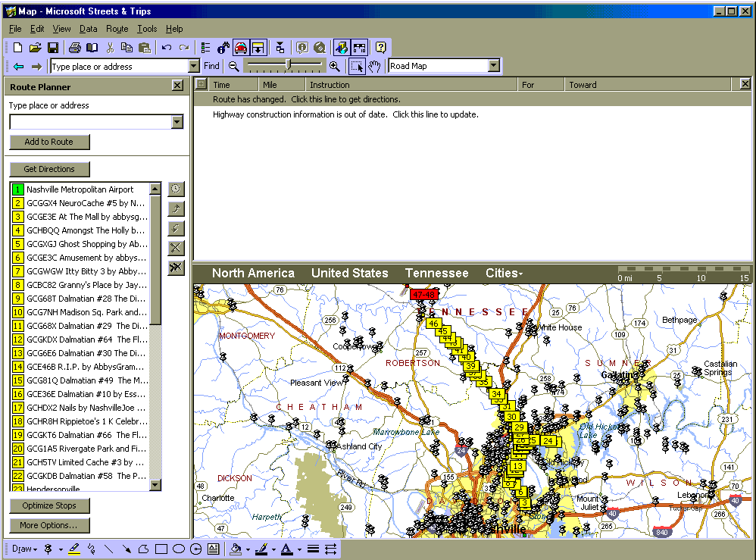Open the help question mark icon
Viewport: 756px width, 560px height.
381,47
